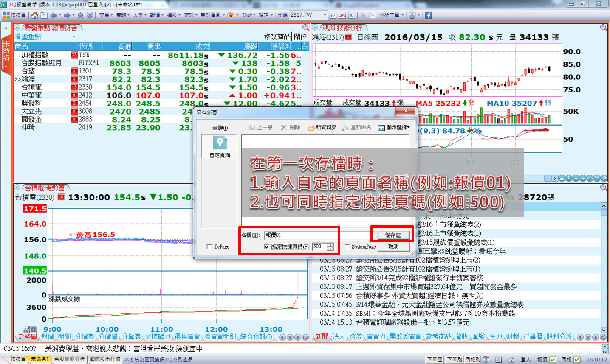Image resolution: width=610 pixels, height=364 pixels.
Task: Click 欄位 column settings link
Action: [x=300, y=37]
